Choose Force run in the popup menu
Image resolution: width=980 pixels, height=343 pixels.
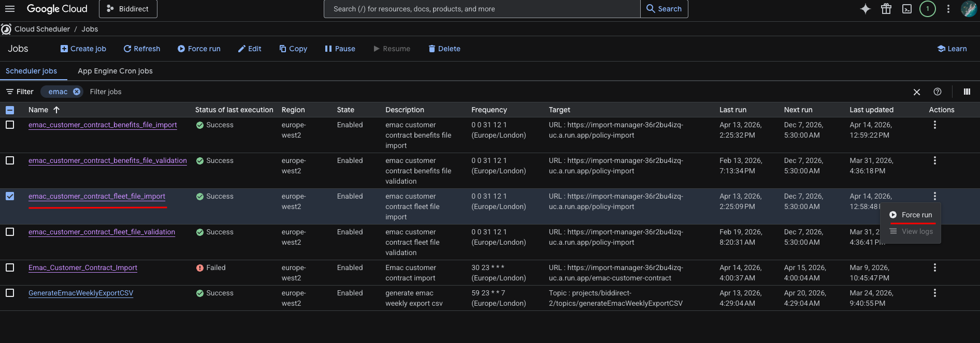(x=911, y=215)
